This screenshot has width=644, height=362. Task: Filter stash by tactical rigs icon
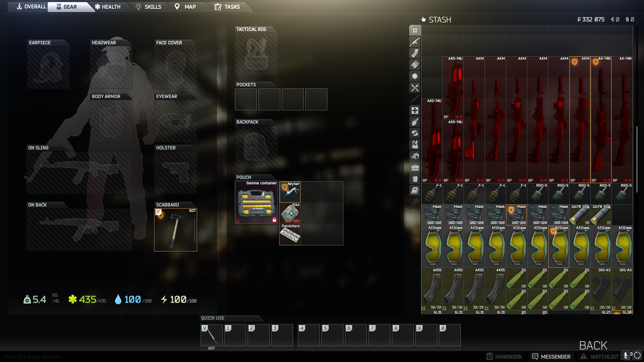pyautogui.click(x=415, y=145)
